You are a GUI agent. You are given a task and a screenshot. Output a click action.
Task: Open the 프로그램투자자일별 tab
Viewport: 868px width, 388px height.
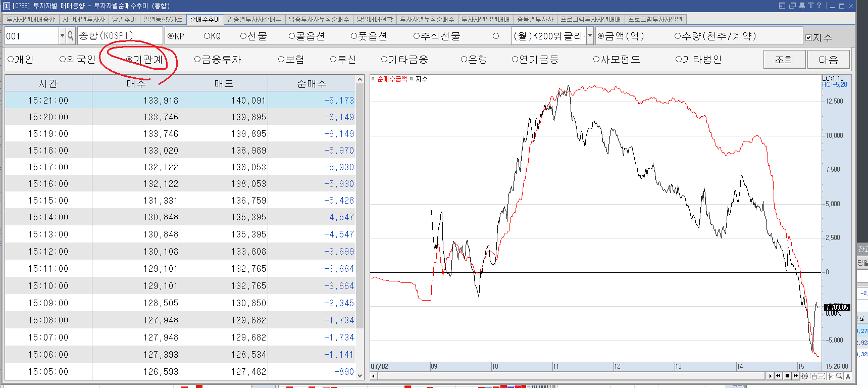(655, 19)
